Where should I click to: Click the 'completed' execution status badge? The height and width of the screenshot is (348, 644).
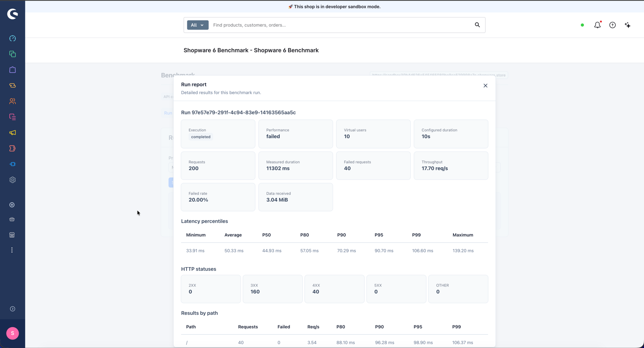pos(201,137)
